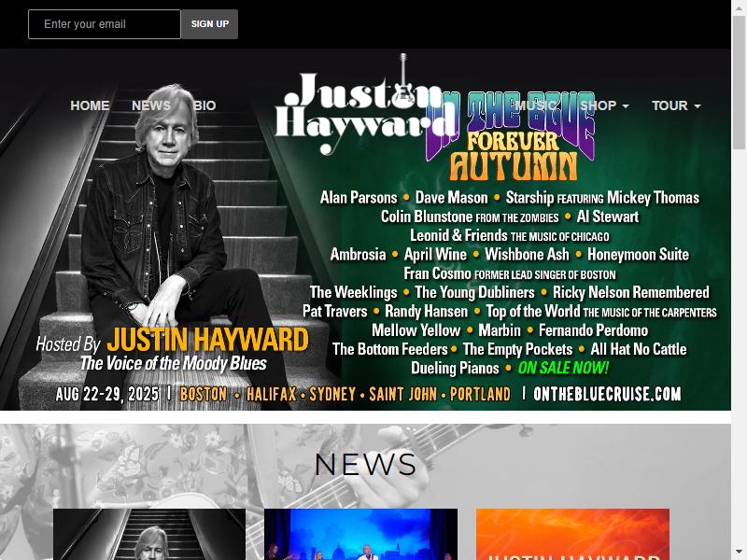Open the HOME menu item

pos(90,105)
